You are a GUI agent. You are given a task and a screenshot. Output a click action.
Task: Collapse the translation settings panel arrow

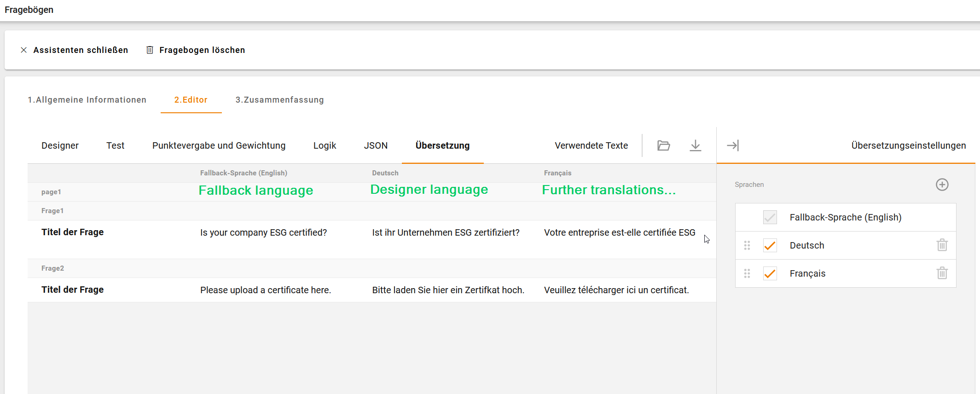click(732, 145)
